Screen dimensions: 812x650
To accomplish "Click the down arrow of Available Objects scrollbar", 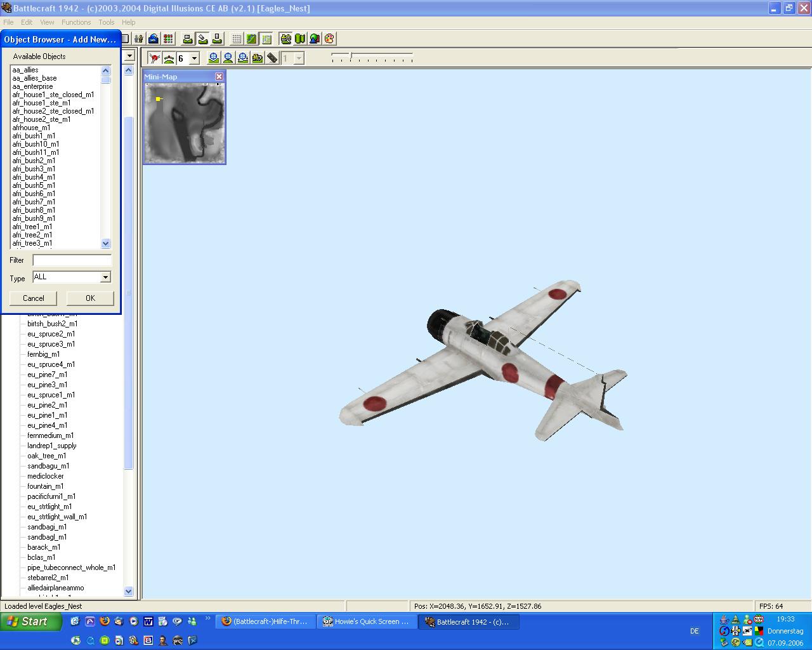I will pos(106,243).
